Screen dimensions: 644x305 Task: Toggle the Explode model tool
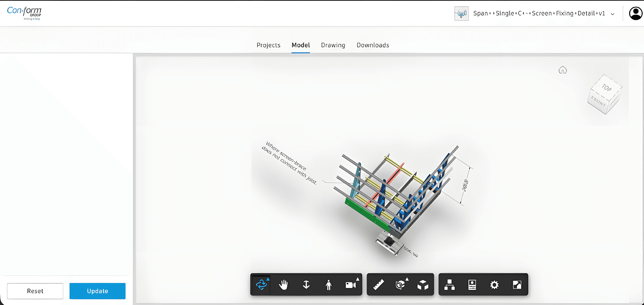click(423, 285)
